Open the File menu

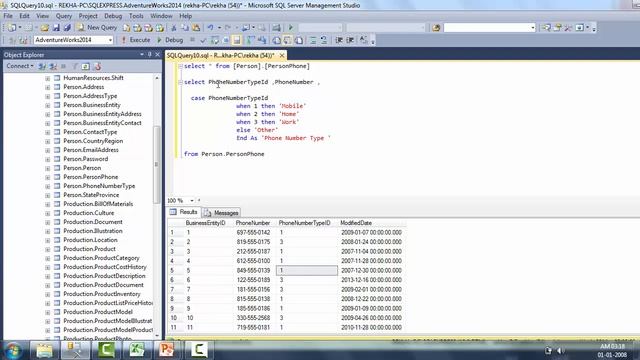pos(8,16)
